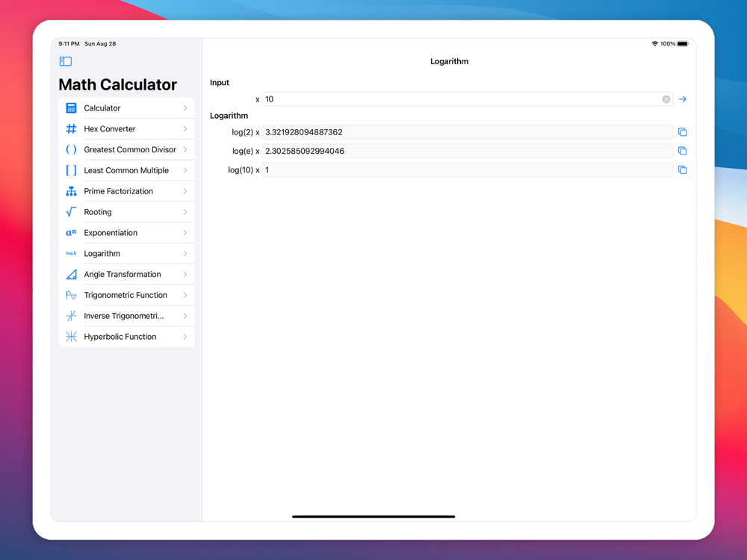Open the Exponentiation section
This screenshot has width=747, height=560.
(127, 232)
